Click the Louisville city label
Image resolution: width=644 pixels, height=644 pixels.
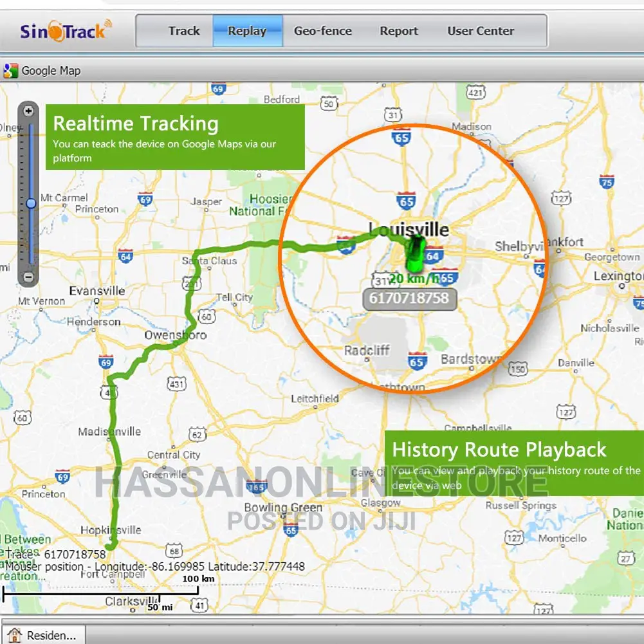409,229
